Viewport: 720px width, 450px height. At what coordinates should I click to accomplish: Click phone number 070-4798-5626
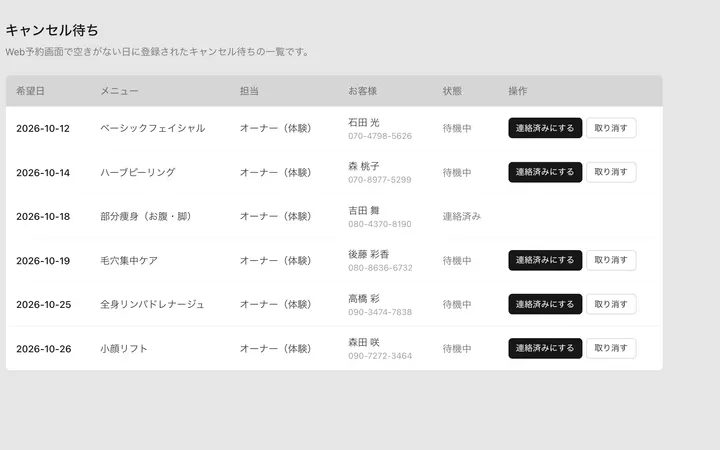[x=380, y=136]
